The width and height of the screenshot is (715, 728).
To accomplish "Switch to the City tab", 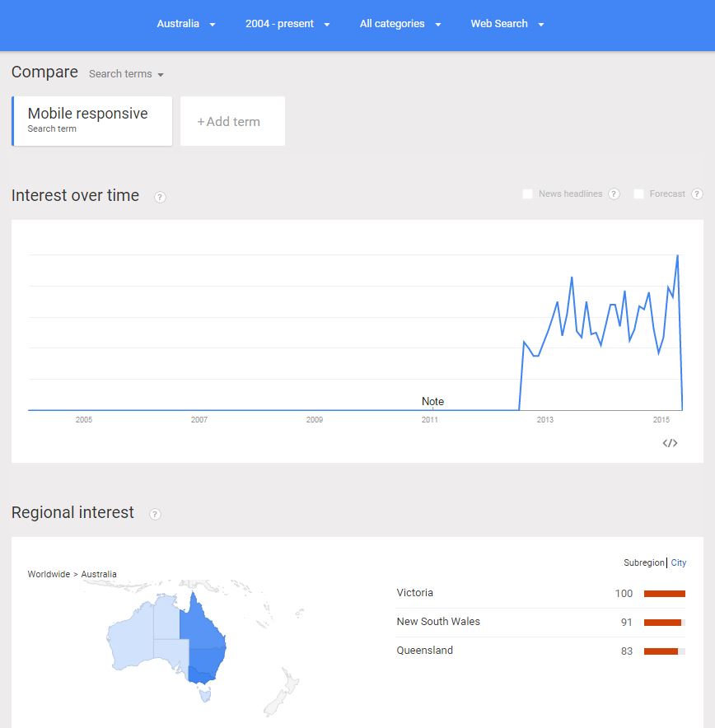I will [x=678, y=562].
